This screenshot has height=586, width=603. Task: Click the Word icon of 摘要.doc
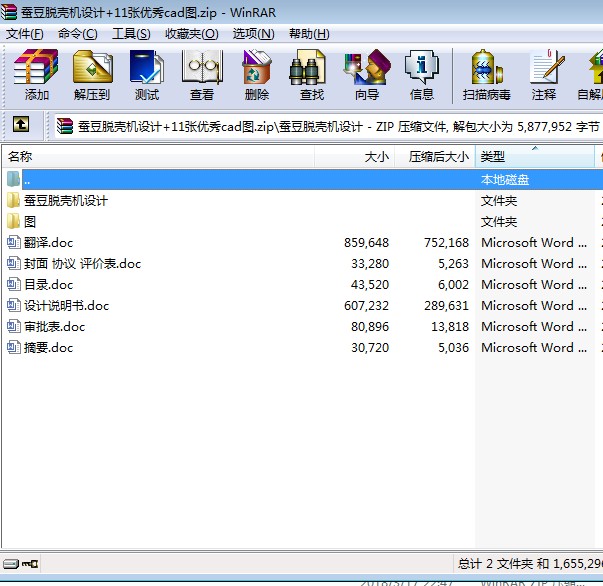14,348
